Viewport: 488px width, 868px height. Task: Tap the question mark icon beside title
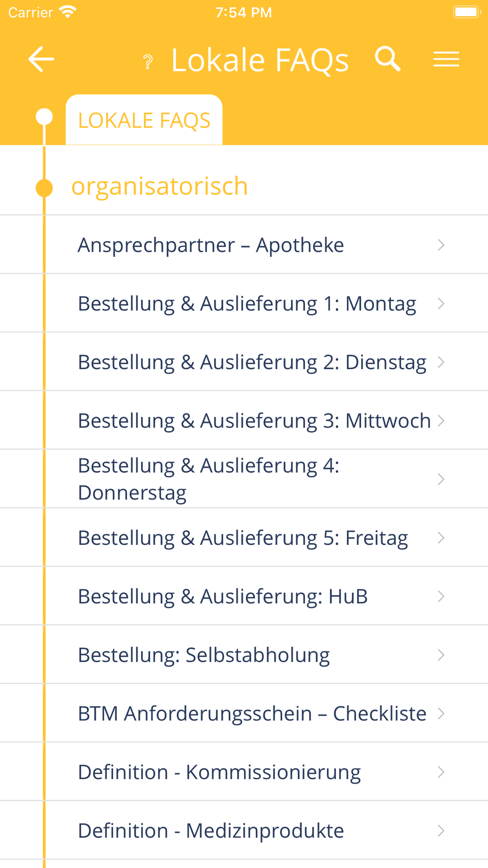[148, 62]
